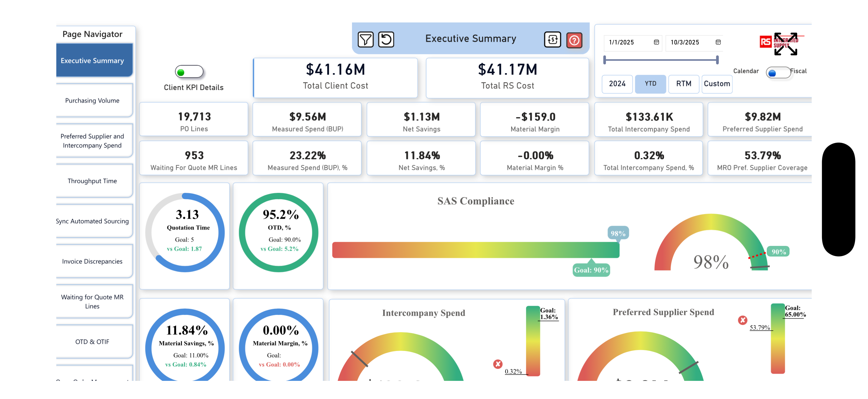
Task: Click the Executive Summary title in the header bar
Action: coord(470,39)
